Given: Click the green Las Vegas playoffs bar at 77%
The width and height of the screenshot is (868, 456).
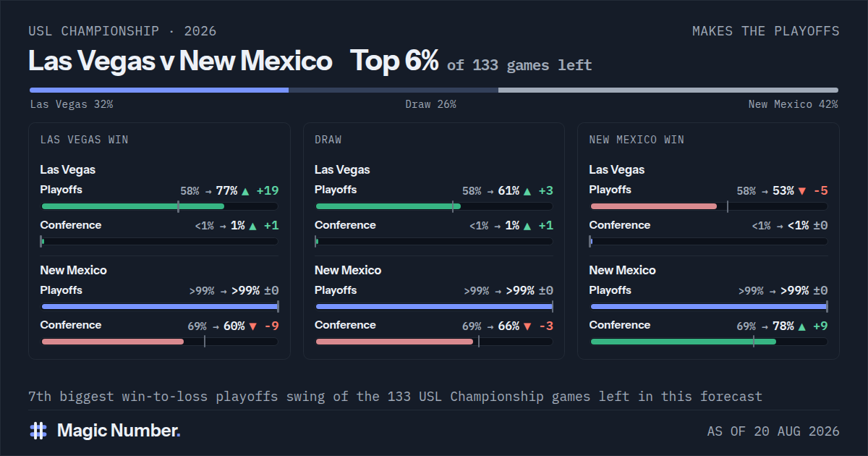Looking at the screenshot, I should point(133,206).
